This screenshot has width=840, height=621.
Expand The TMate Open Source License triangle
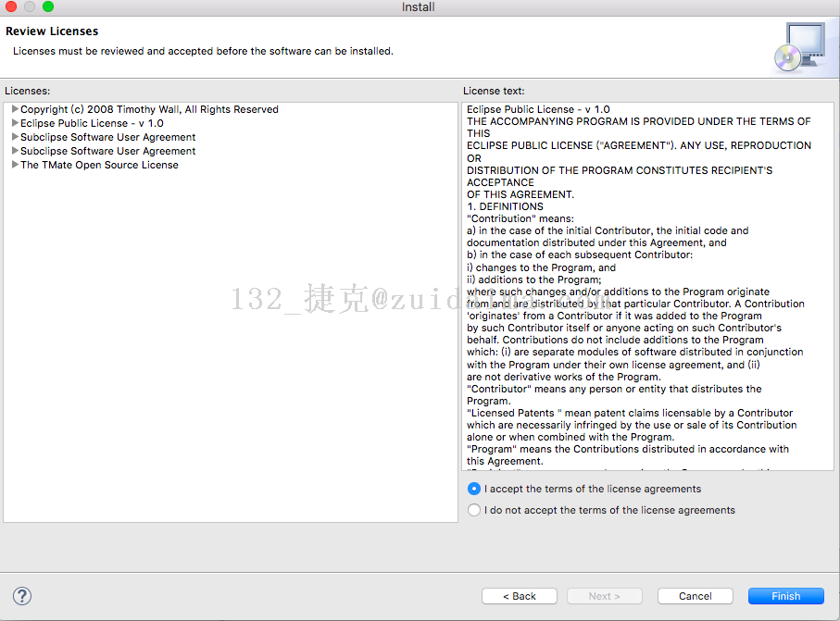point(15,165)
